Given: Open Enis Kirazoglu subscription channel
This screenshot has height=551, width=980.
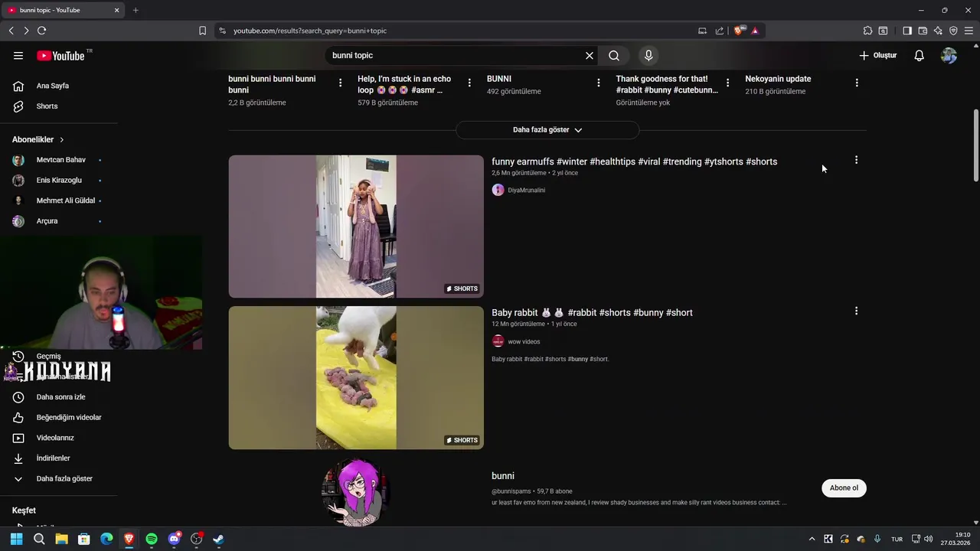Looking at the screenshot, I should tap(60, 180).
